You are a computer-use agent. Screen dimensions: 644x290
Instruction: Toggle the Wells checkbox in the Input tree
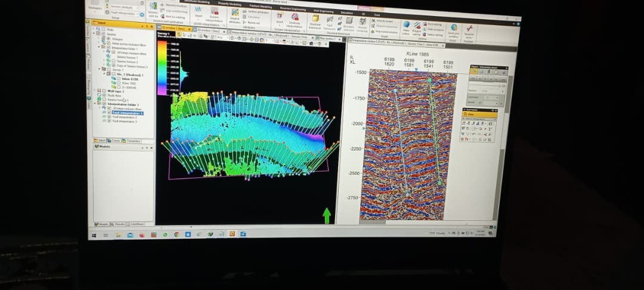click(104, 29)
